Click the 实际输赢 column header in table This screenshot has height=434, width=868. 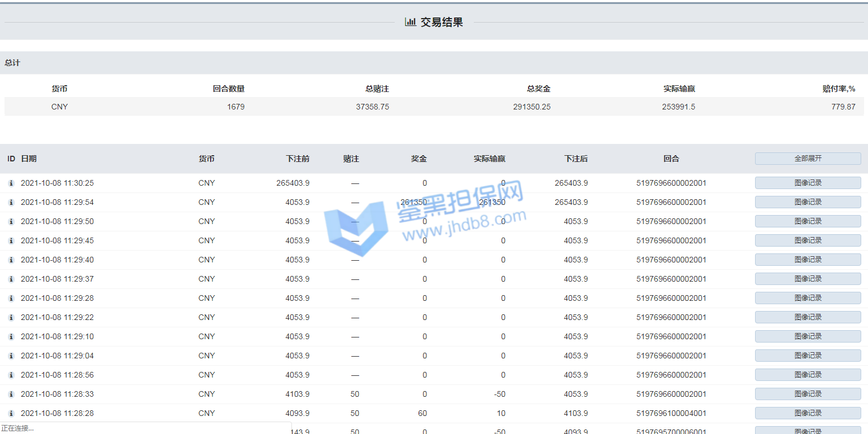point(489,159)
